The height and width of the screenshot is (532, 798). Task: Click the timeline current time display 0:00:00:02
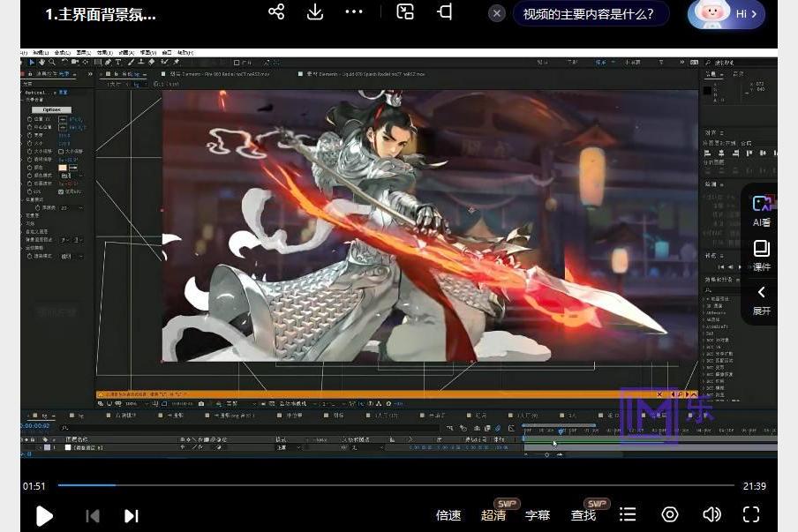tap(35, 426)
